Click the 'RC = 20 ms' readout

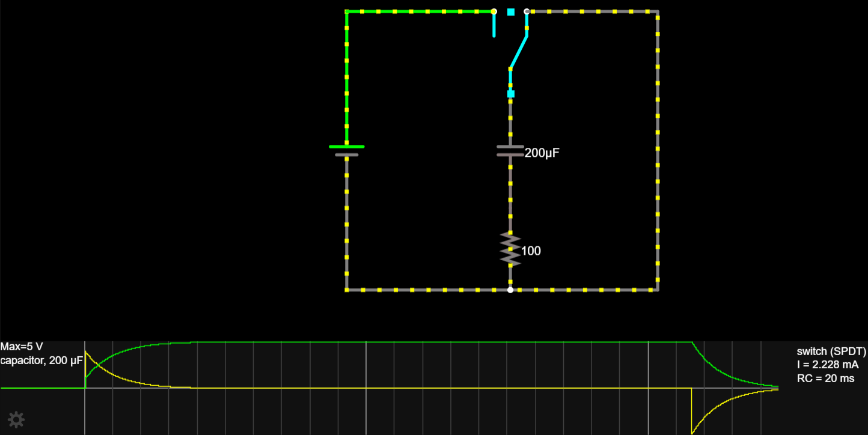[x=825, y=379]
